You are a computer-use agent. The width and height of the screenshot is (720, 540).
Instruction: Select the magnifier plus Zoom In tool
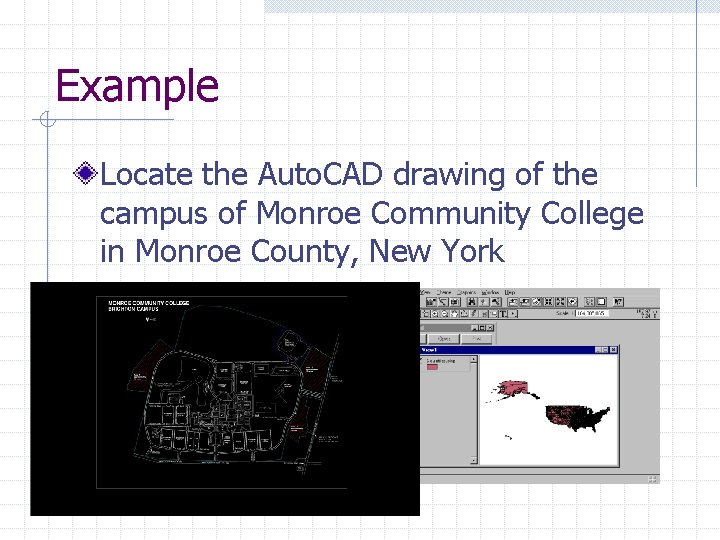pos(435,314)
